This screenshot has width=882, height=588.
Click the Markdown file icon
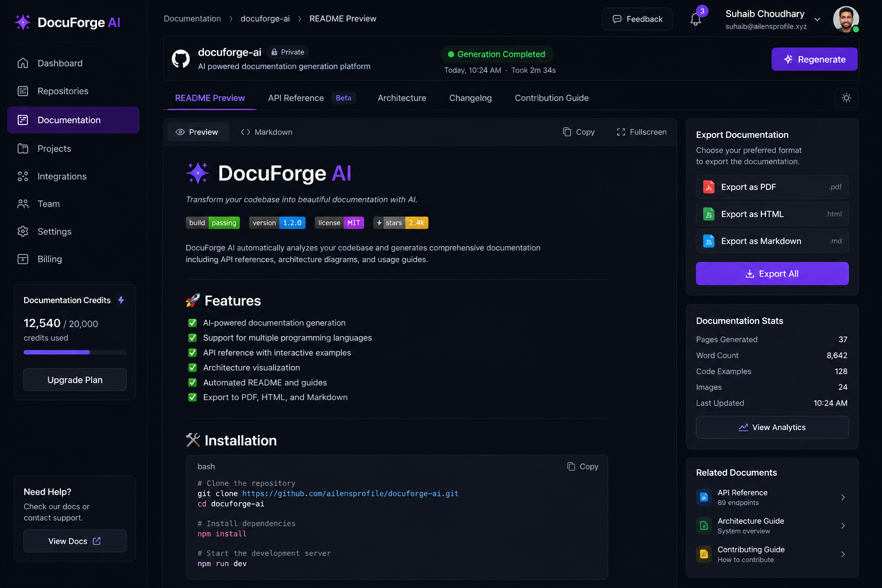pos(709,241)
